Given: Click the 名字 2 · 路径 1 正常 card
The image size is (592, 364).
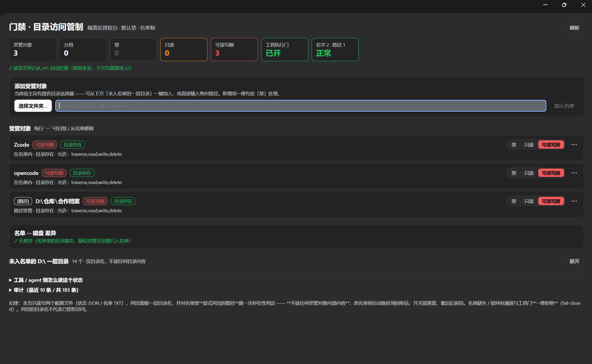Looking at the screenshot, I should (335, 50).
